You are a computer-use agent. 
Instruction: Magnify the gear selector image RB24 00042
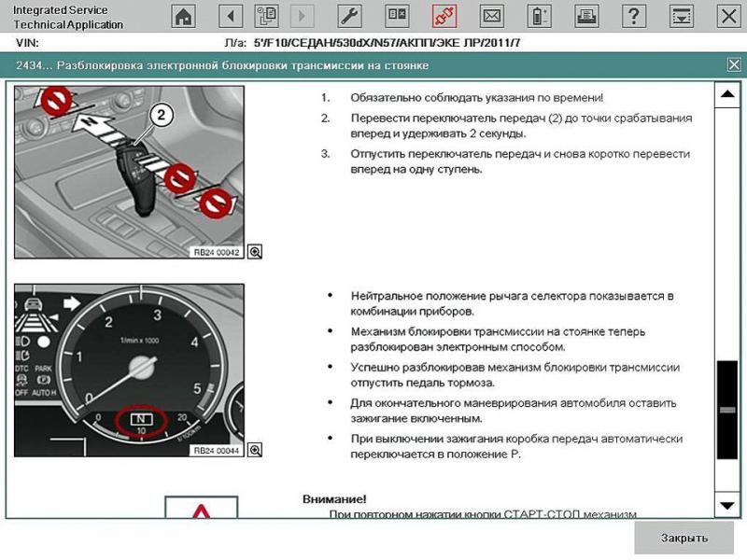coord(255,252)
